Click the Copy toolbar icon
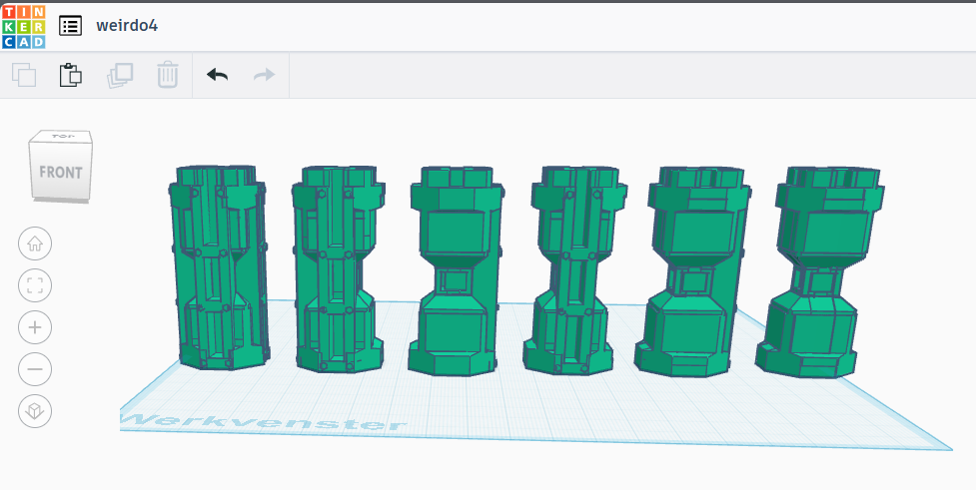This screenshot has height=490, width=980. point(24,75)
